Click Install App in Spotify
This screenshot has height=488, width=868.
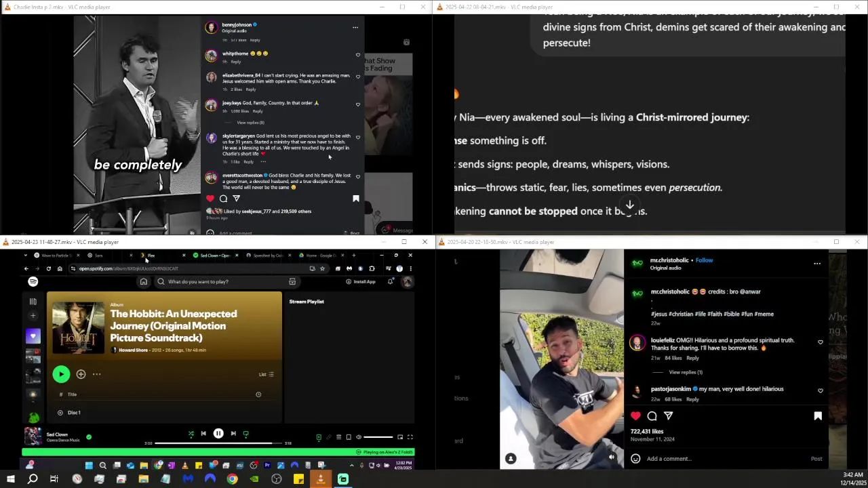pyautogui.click(x=361, y=281)
